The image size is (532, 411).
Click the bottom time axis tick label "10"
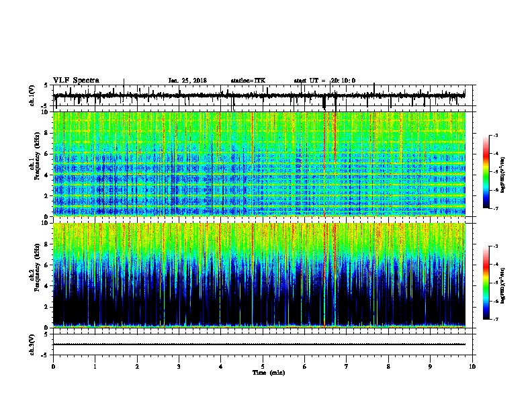point(472,367)
